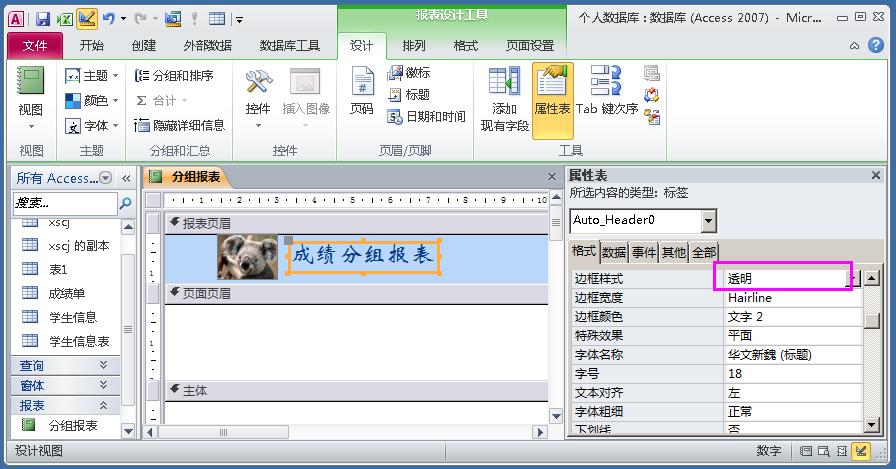Screen dimensions: 896x469
Task: Save using the quick access Save icon
Action: [43, 19]
